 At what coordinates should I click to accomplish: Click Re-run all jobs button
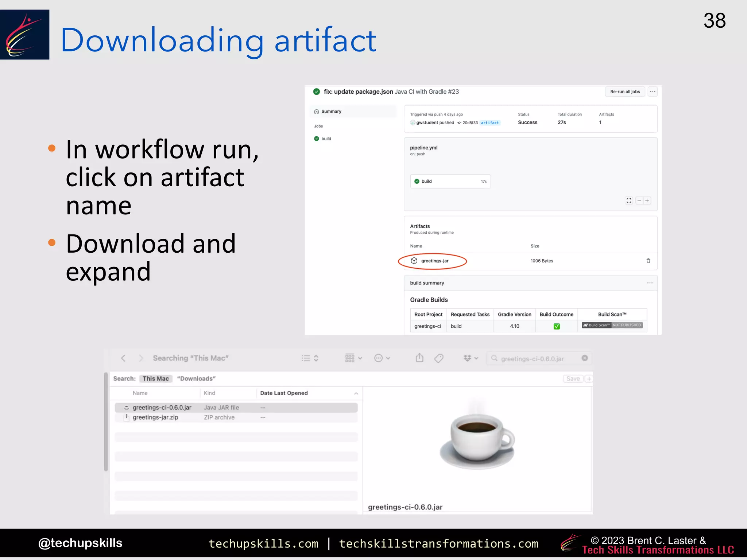click(x=625, y=92)
